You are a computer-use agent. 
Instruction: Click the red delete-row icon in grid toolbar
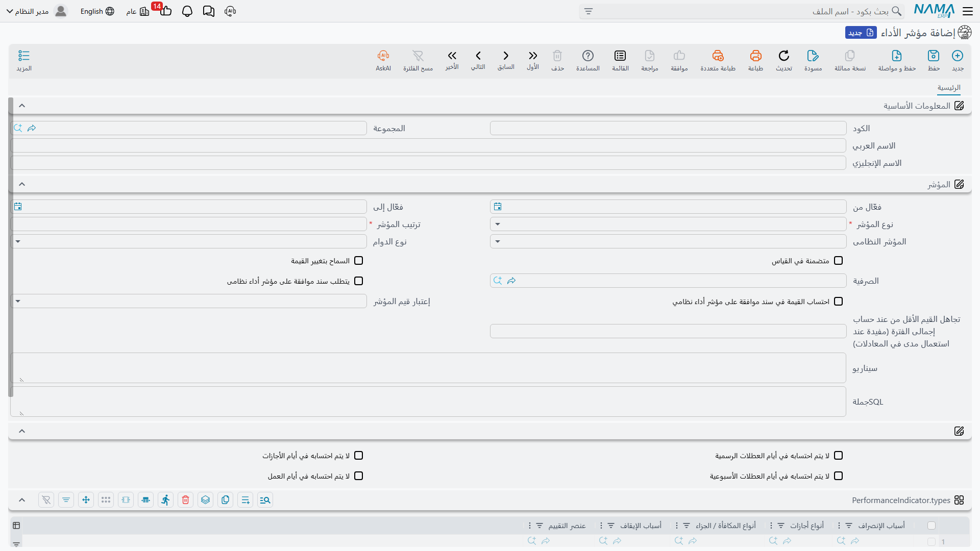tap(186, 500)
